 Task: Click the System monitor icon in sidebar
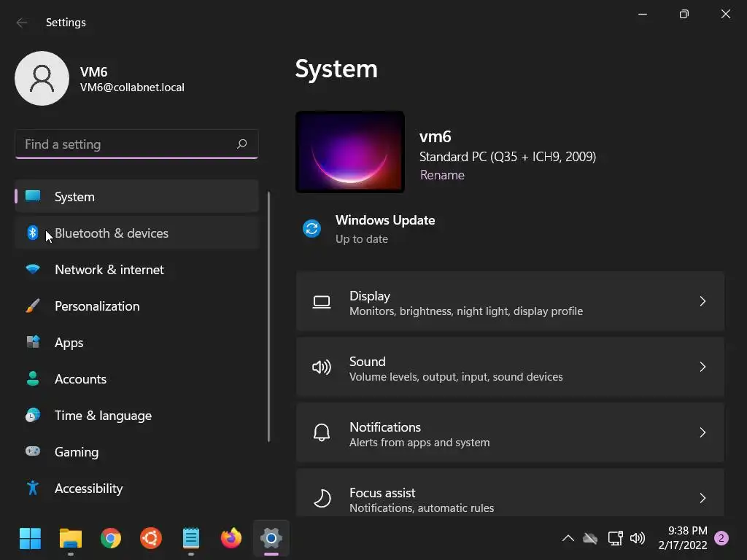[x=33, y=196]
